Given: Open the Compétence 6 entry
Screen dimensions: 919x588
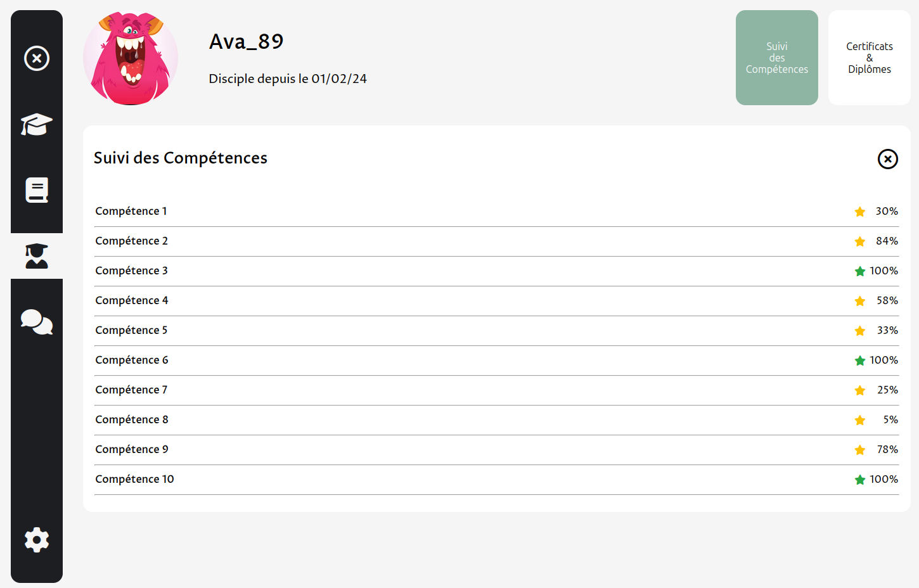Looking at the screenshot, I should 132,360.
